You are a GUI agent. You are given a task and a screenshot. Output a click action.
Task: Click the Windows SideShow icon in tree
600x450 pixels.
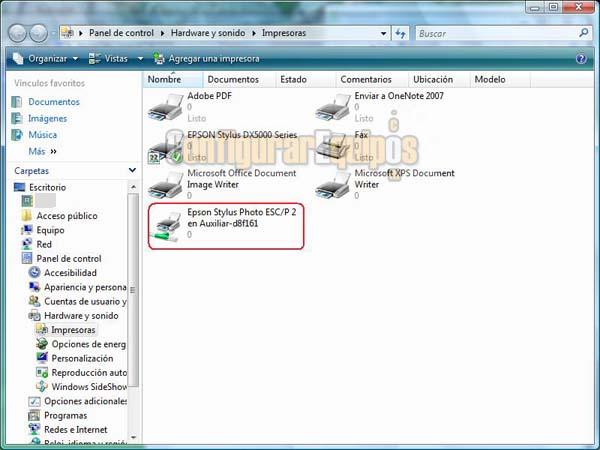(42, 386)
